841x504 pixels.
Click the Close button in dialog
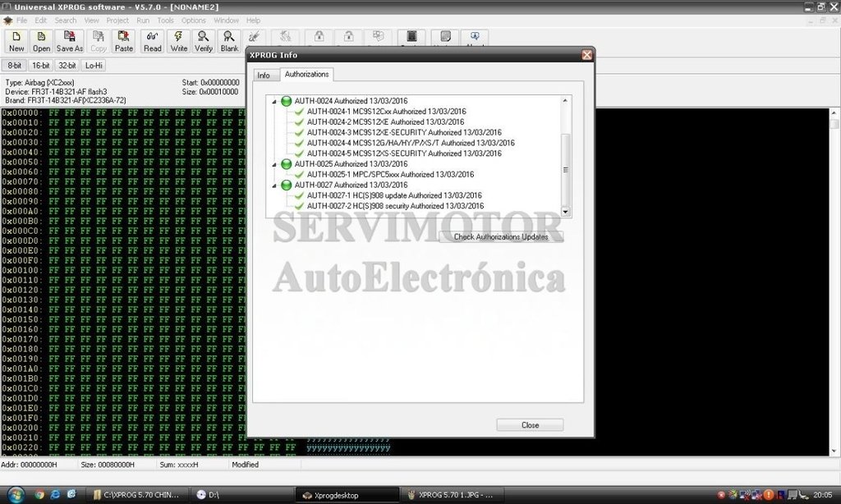530,425
